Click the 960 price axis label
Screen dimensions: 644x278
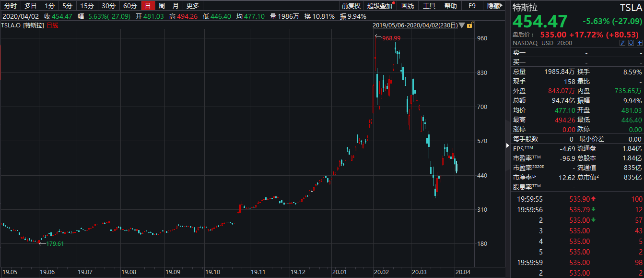point(483,38)
